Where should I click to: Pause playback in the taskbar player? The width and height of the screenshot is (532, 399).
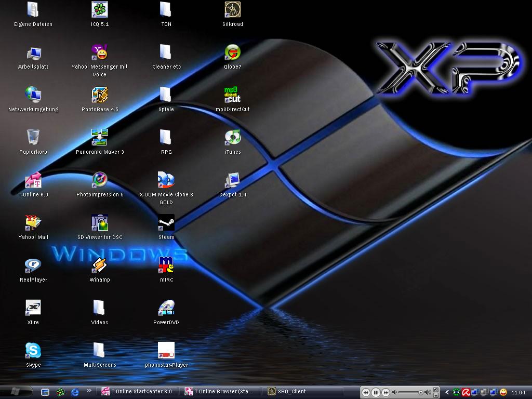[376, 392]
